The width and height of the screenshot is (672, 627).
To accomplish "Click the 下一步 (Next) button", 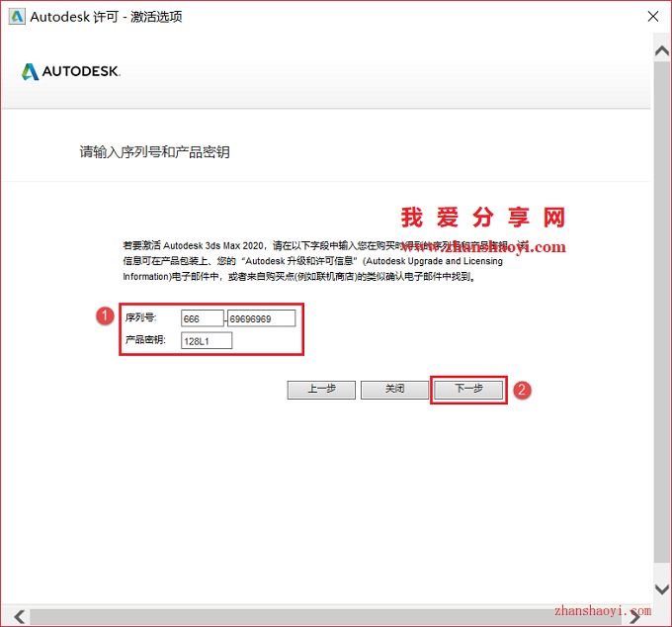I will click(468, 390).
